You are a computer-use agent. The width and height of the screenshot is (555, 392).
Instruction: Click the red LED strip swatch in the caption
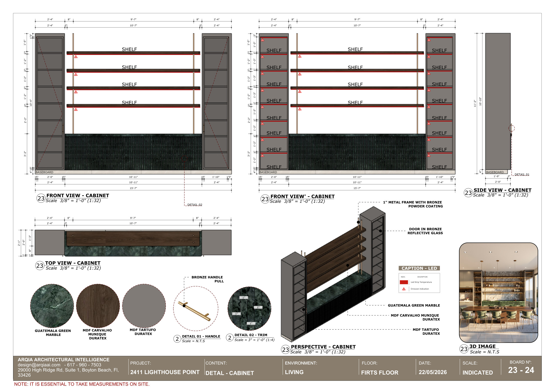tap(404, 282)
